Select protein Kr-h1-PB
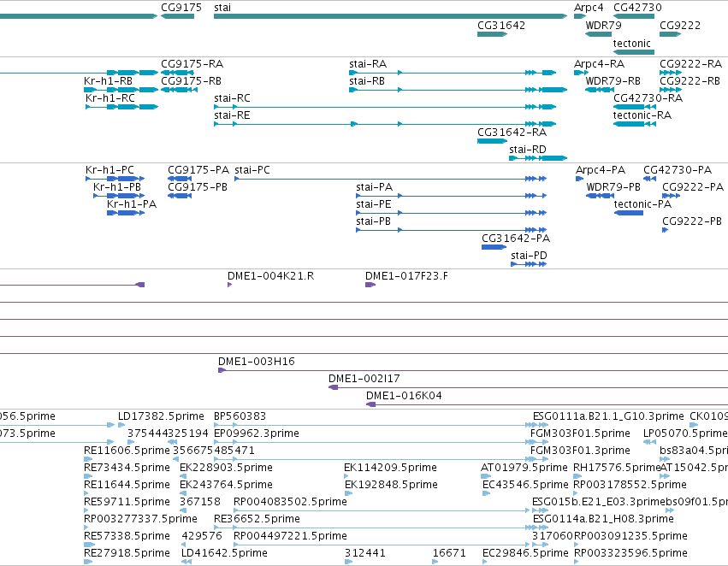728x566 pixels. tap(119, 196)
